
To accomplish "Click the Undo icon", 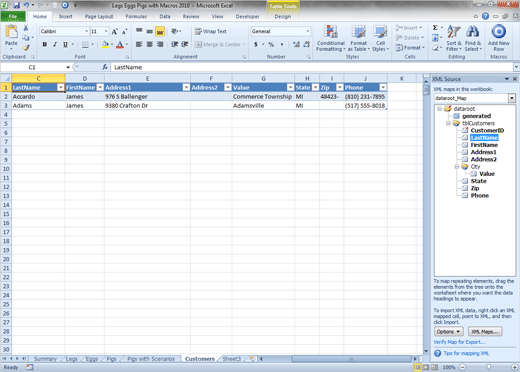I will coord(26,5).
